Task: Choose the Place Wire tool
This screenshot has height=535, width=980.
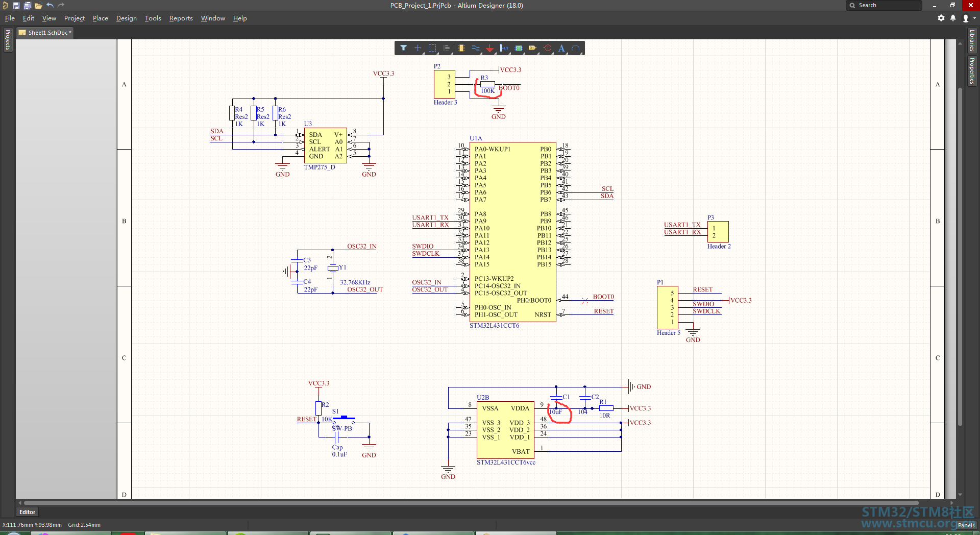Action: [475, 48]
